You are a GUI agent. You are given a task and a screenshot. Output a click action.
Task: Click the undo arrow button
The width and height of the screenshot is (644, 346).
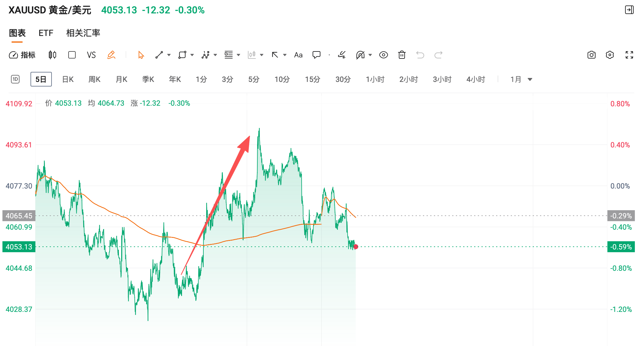tap(420, 55)
